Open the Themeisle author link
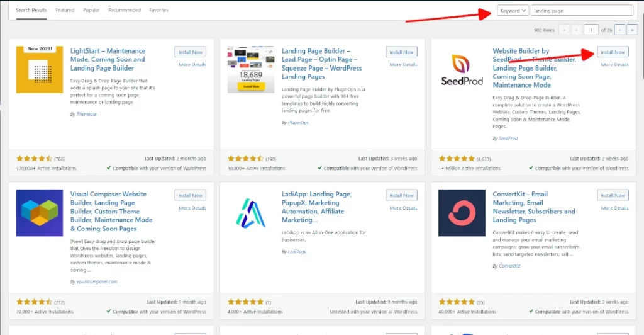Image resolution: width=644 pixels, height=335 pixels. click(x=86, y=114)
